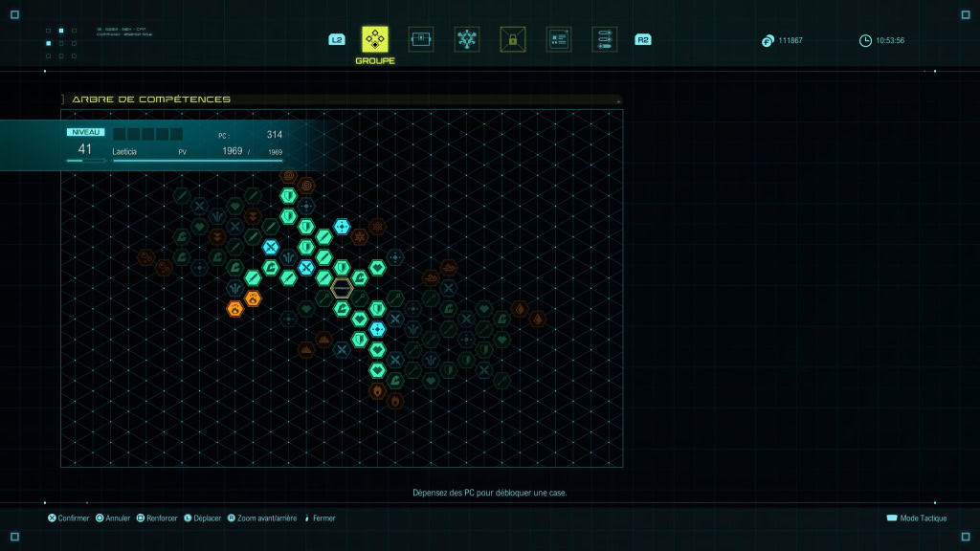Select the padlock menu icon
The height and width of the screenshot is (551, 980).
click(x=513, y=39)
